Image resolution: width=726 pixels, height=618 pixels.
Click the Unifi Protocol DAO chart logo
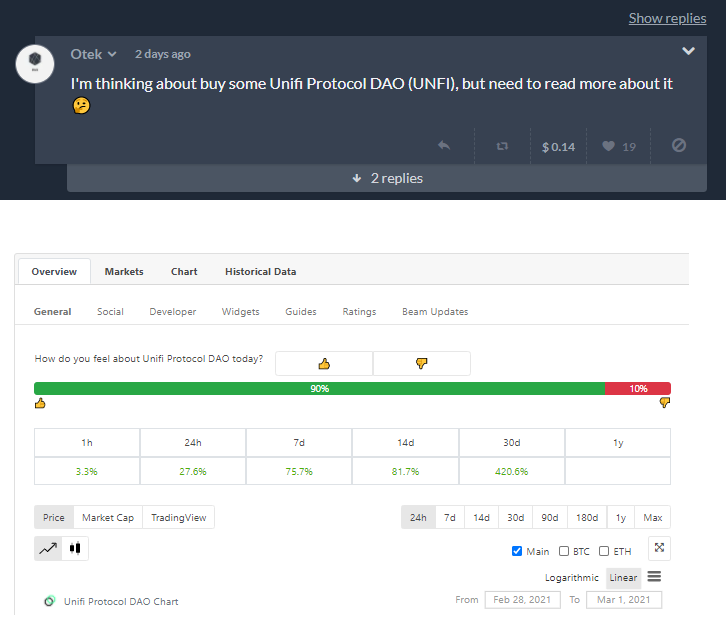tap(50, 601)
